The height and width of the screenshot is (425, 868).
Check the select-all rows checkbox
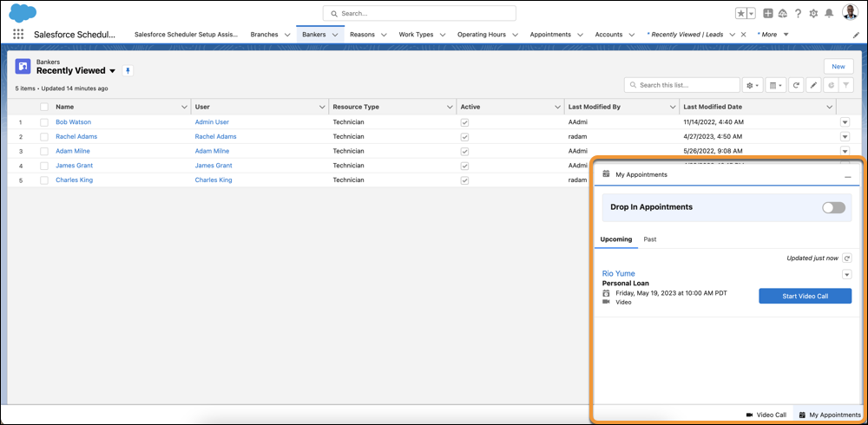click(x=44, y=107)
